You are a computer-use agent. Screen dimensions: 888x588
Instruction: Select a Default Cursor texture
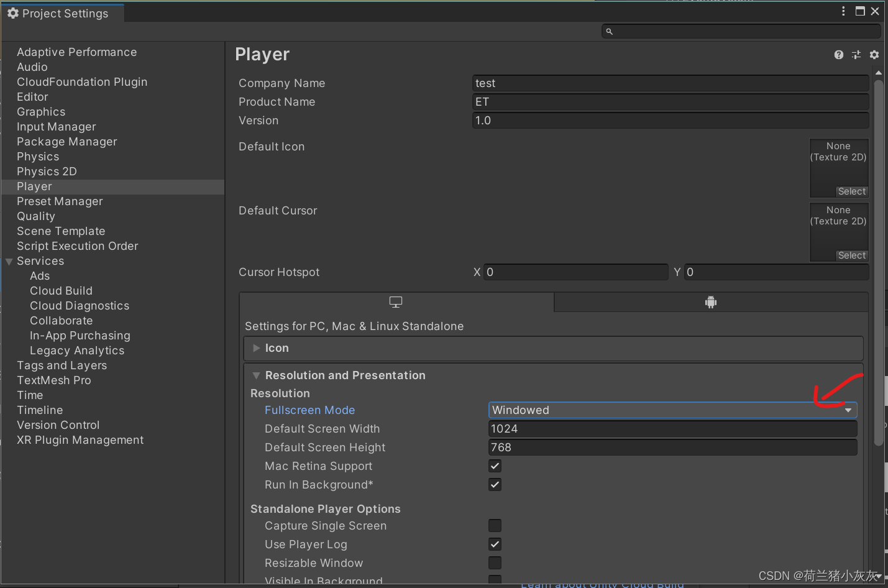coord(851,255)
